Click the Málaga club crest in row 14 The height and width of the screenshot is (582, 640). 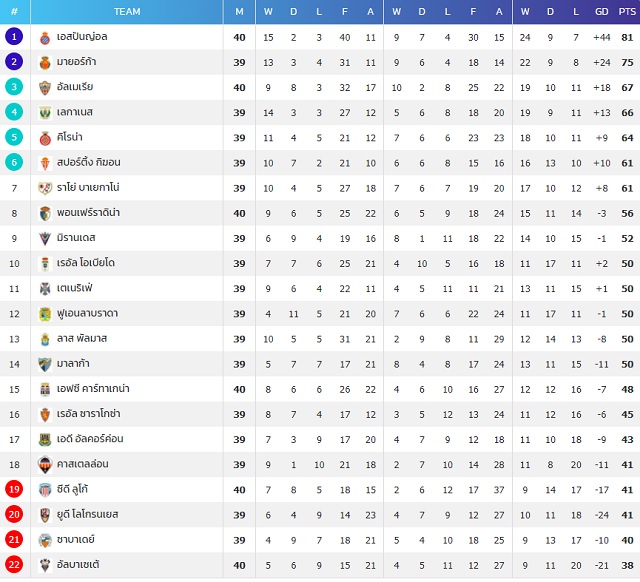coord(45,364)
